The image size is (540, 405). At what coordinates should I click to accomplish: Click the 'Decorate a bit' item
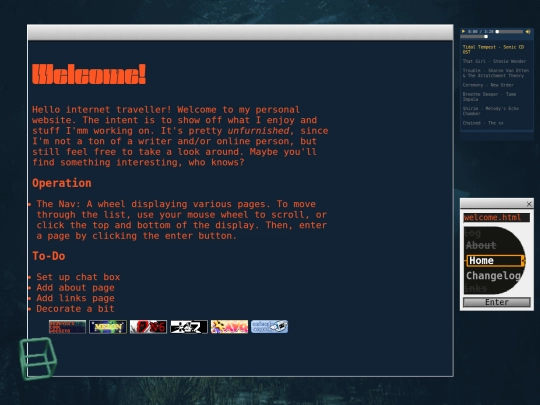(75, 309)
